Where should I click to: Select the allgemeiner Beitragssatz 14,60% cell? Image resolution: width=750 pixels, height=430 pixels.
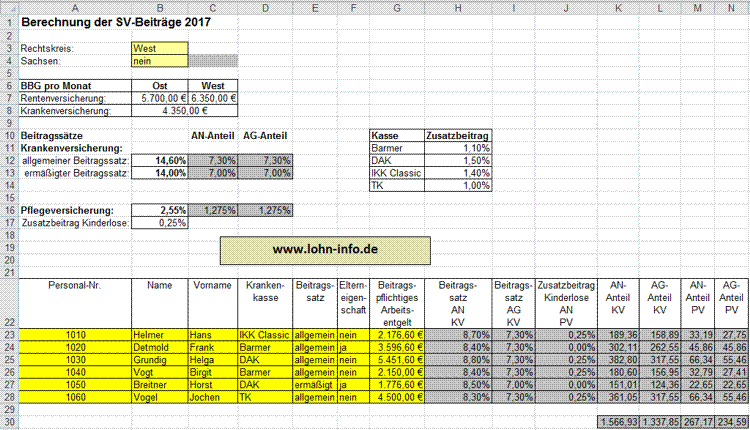[160, 160]
